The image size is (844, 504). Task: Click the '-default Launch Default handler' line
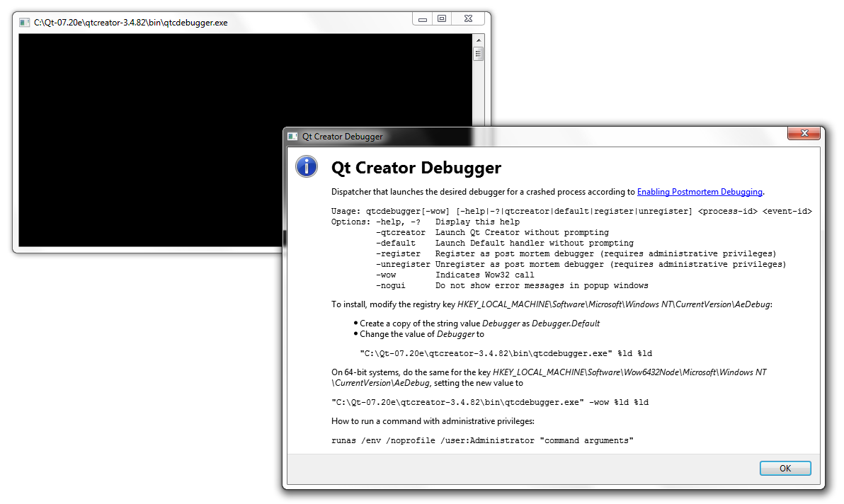(x=505, y=243)
